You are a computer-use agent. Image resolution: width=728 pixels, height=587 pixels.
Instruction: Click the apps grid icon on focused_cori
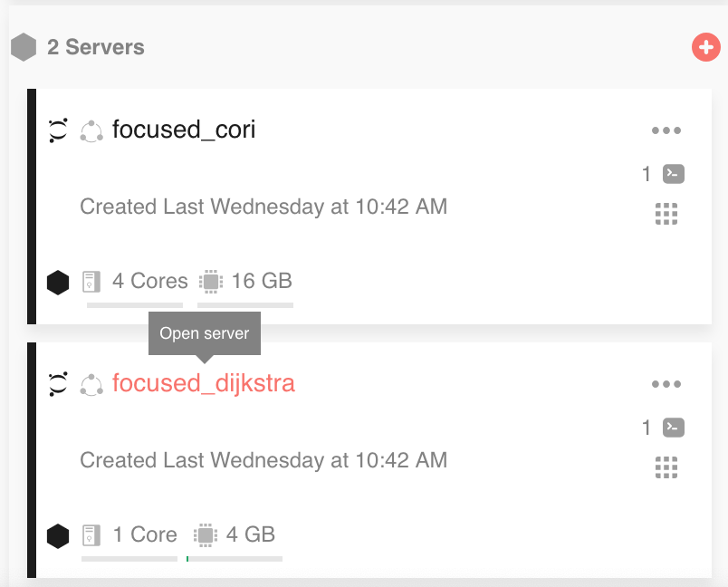666,214
